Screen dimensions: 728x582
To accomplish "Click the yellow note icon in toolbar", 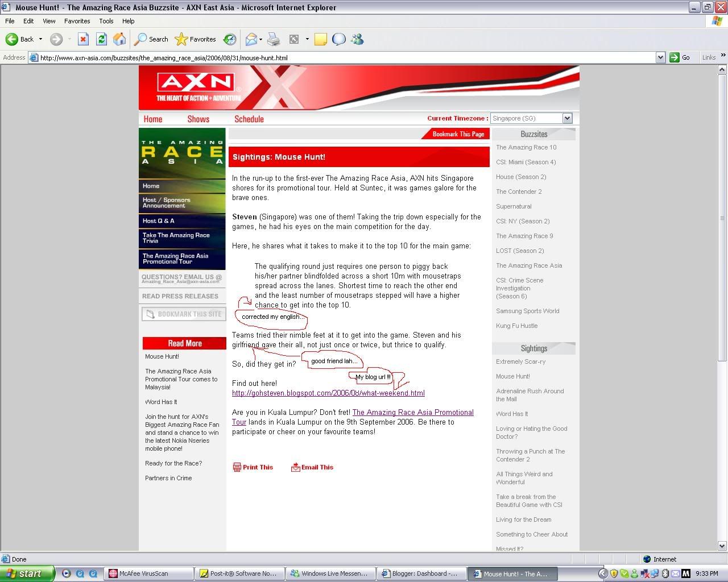I will (321, 39).
